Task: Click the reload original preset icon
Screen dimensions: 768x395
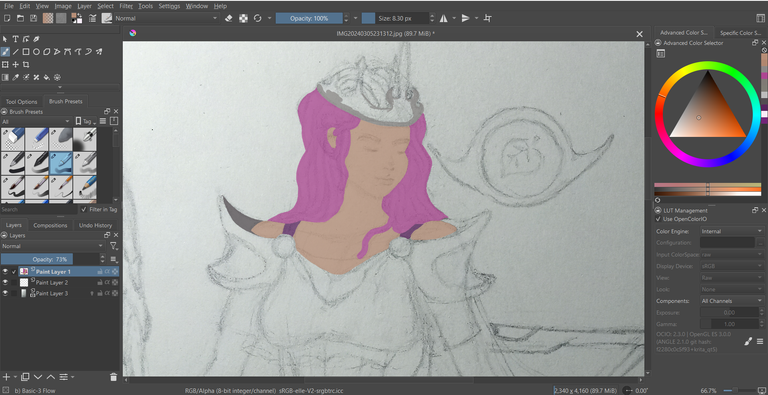Action: coord(258,18)
